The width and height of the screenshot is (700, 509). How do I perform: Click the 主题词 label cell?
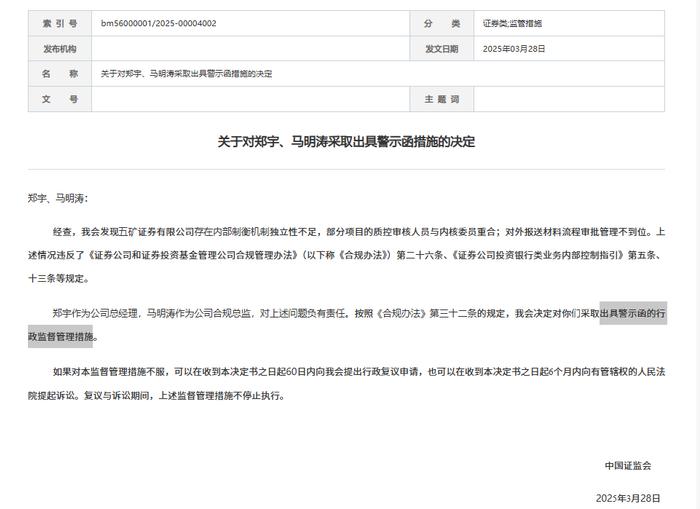click(442, 99)
